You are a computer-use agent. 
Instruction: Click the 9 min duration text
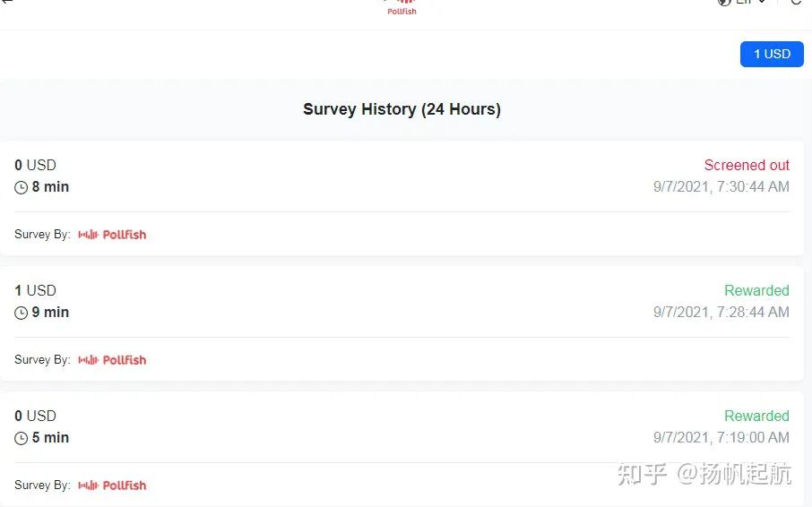point(50,313)
